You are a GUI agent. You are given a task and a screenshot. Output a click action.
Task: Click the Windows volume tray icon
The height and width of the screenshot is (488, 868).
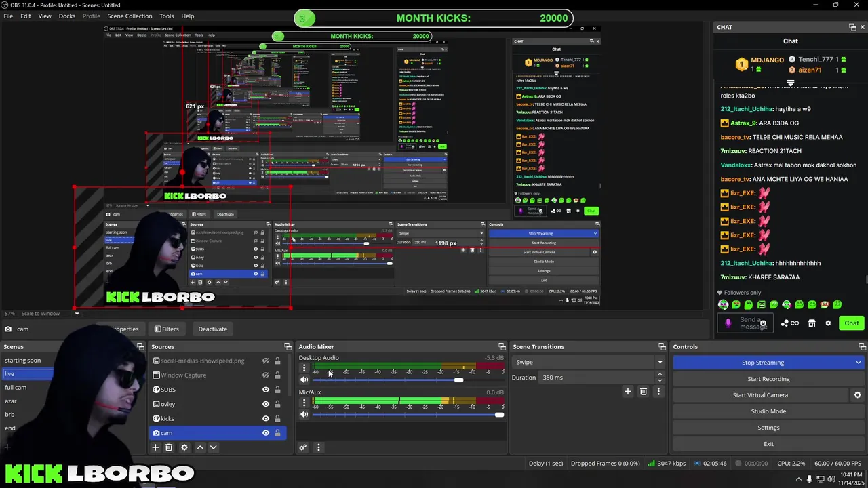coord(833,479)
